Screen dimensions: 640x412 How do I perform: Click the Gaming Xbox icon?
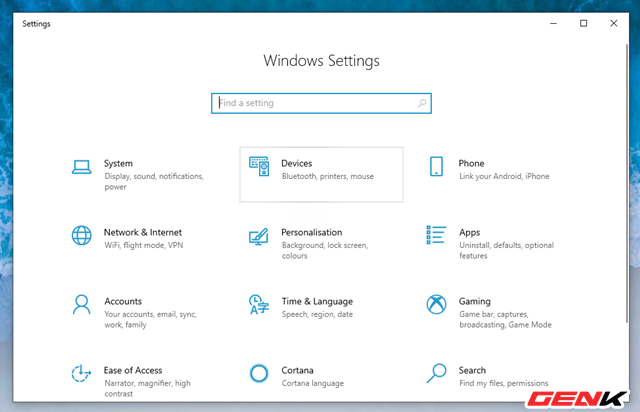point(436,305)
